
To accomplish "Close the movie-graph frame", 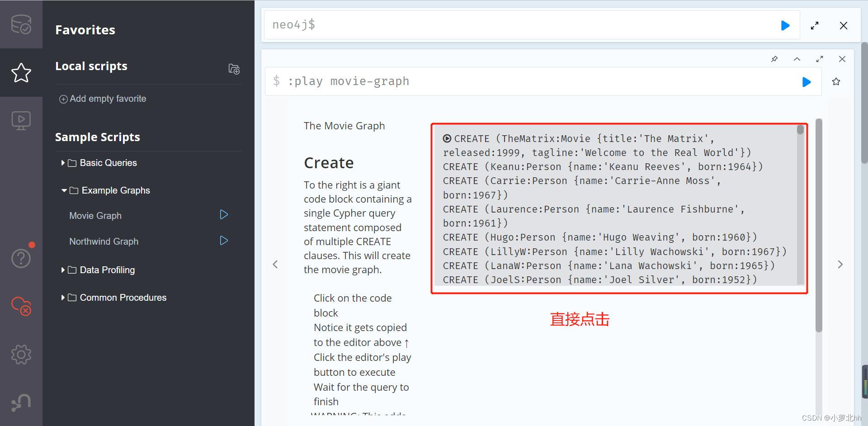I will [x=842, y=59].
